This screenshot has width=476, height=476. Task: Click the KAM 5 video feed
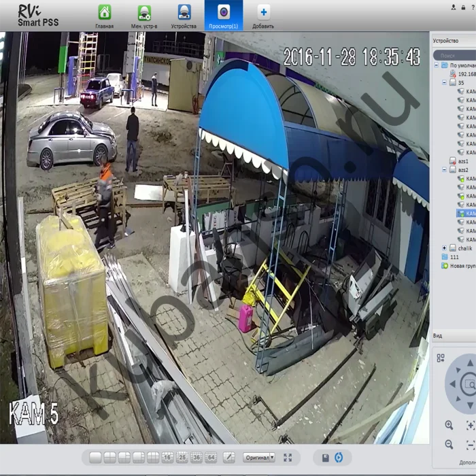pyautogui.click(x=215, y=238)
